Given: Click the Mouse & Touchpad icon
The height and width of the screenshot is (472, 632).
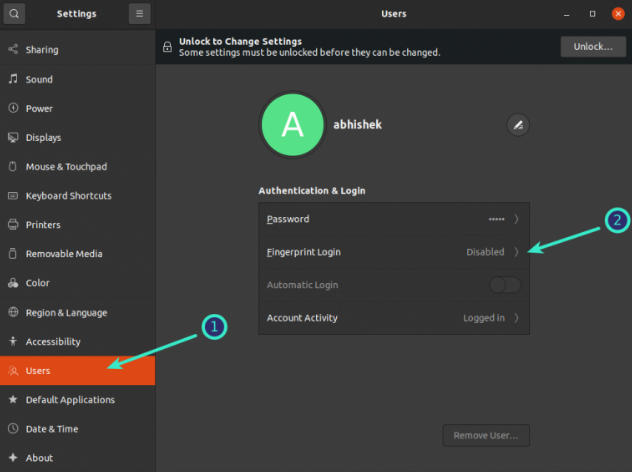Looking at the screenshot, I should tap(13, 166).
